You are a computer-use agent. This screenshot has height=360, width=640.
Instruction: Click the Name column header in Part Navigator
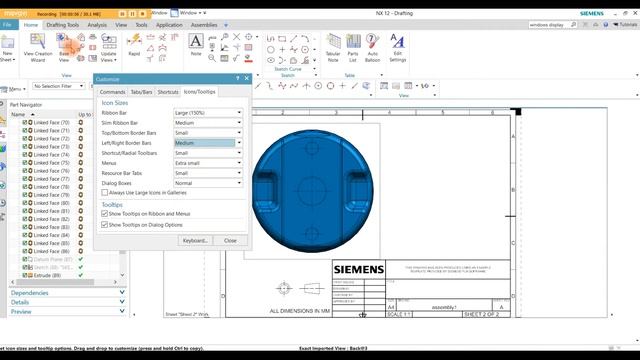click(42, 114)
